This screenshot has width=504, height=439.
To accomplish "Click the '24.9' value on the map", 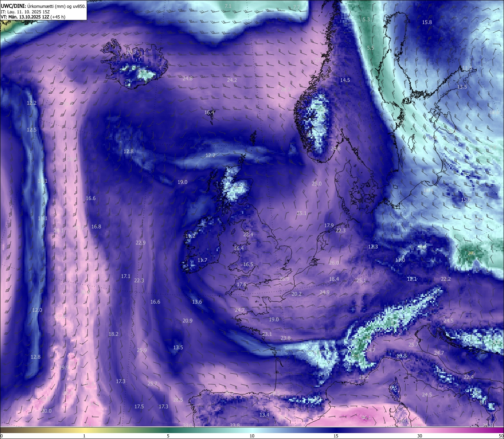I will click(x=324, y=292).
